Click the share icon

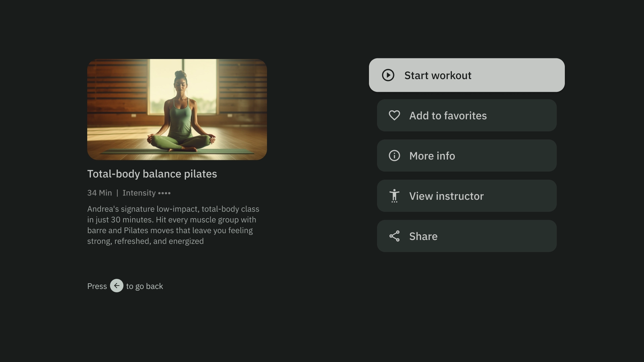[x=394, y=236]
